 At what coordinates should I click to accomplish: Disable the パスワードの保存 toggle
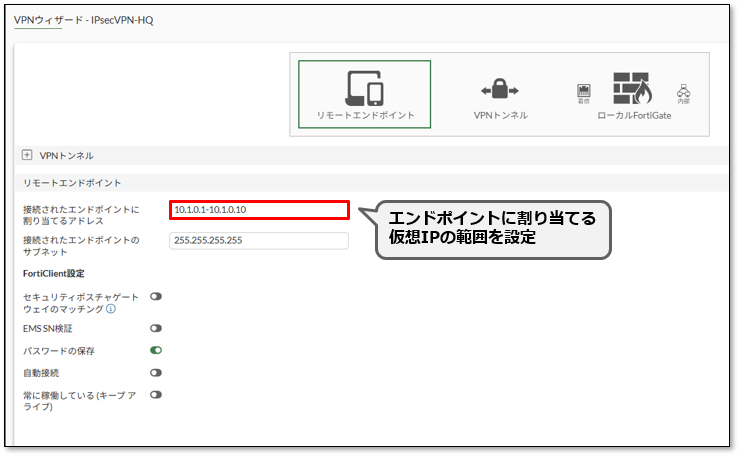coord(156,350)
